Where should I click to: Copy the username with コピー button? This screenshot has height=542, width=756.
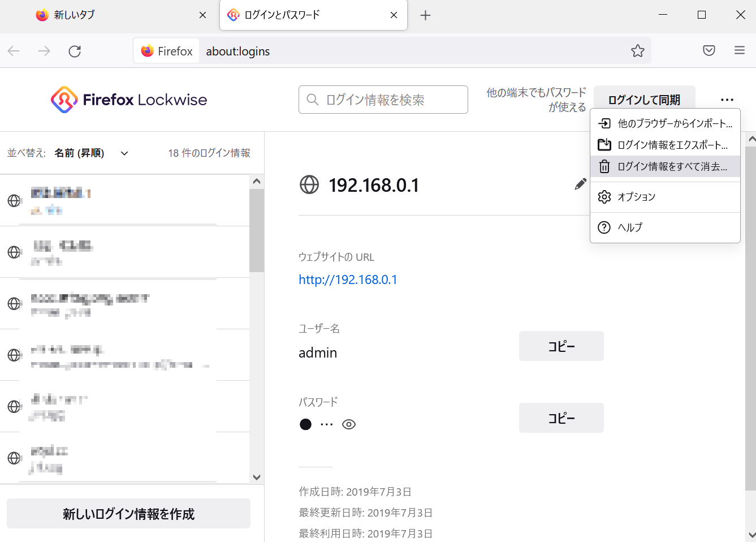(x=561, y=346)
